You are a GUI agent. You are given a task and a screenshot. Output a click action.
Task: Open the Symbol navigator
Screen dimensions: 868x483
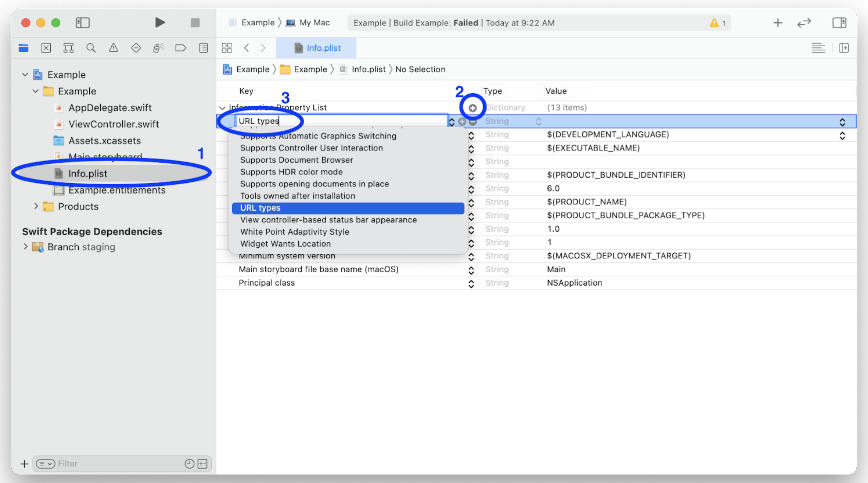[x=68, y=48]
